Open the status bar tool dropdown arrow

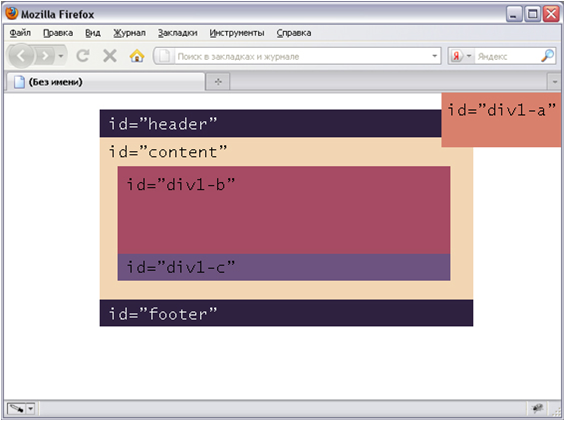(31, 408)
